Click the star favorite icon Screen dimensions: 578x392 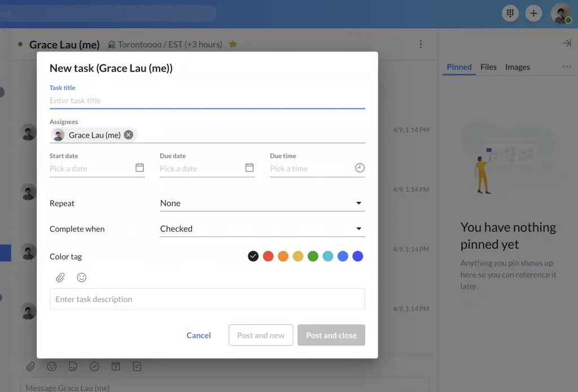tap(233, 44)
